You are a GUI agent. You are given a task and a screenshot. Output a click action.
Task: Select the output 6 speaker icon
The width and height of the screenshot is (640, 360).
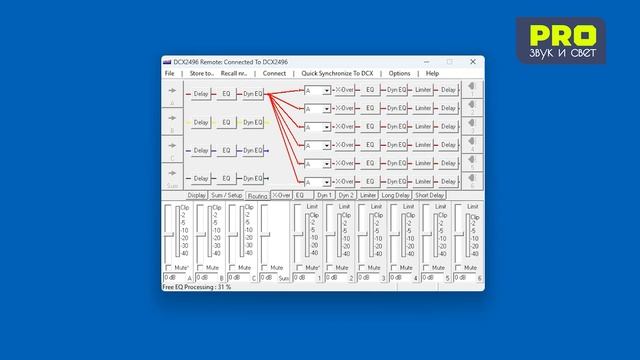[472, 178]
